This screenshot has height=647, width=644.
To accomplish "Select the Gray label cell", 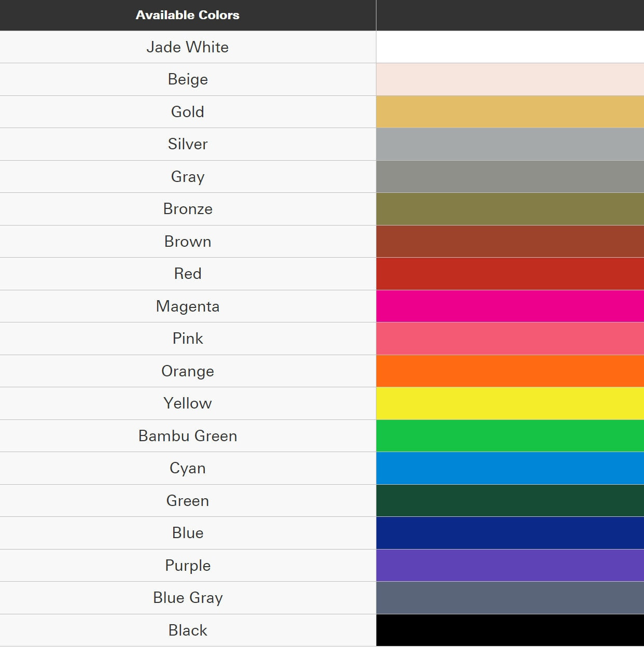I will [x=188, y=177].
